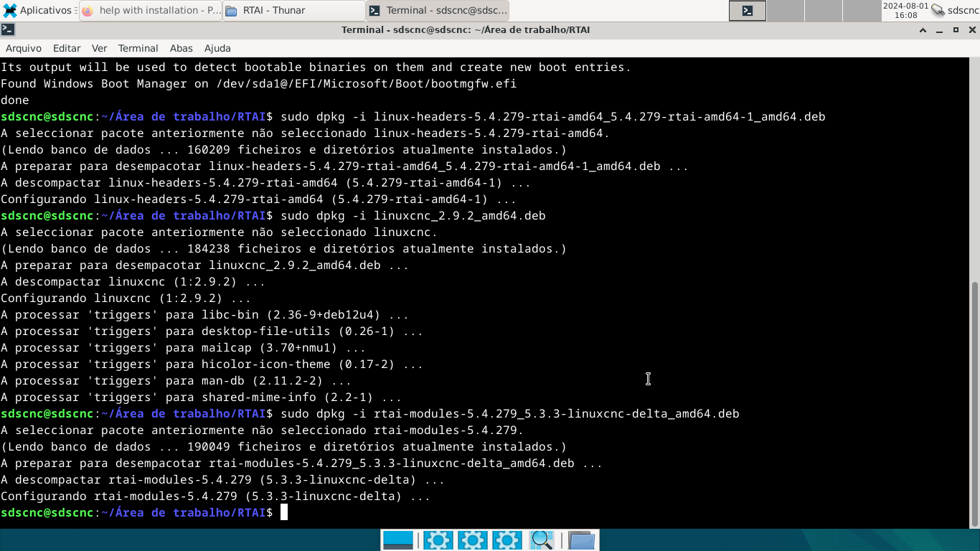Click the Firefox icon in the taskbar
The height and width of the screenshot is (551, 980).
[88, 11]
